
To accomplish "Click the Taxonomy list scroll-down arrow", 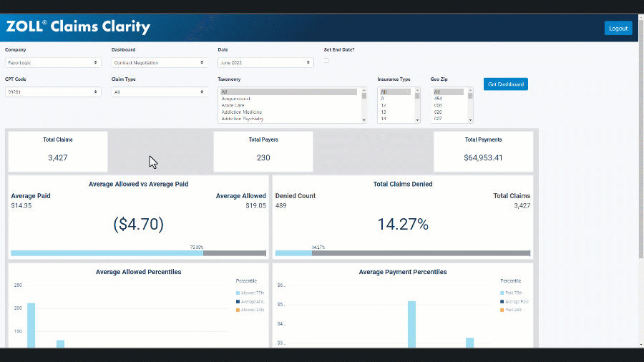I will 364,120.
